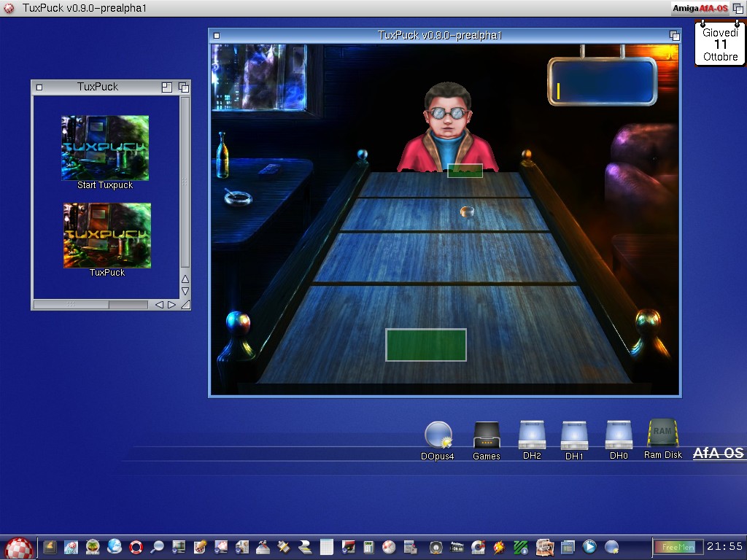Click the Amiga boing ball start button
Image resolution: width=747 pixels, height=560 pixels.
tap(19, 548)
